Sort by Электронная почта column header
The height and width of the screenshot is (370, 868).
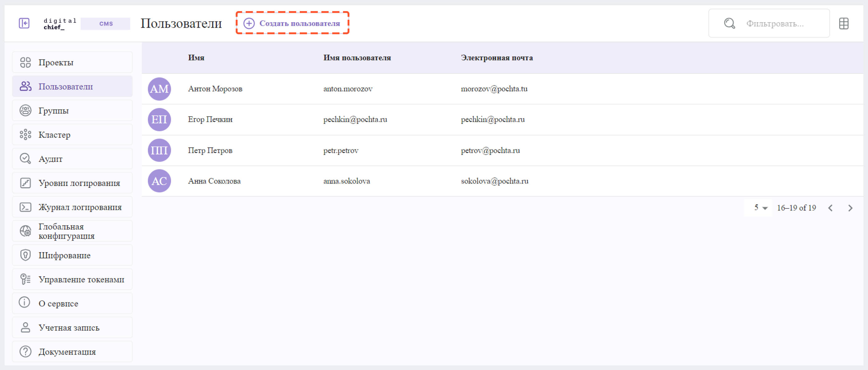pyautogui.click(x=497, y=58)
